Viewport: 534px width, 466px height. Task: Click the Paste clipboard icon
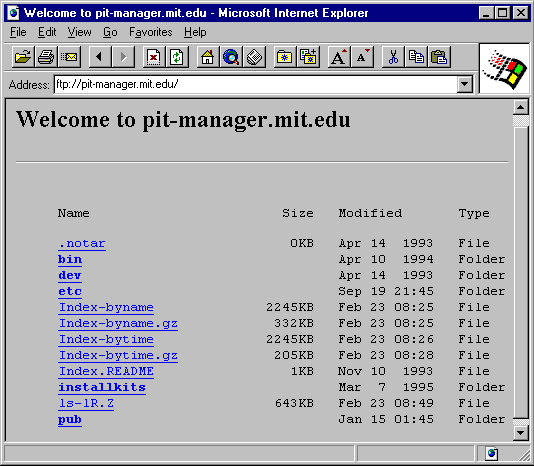coord(440,57)
